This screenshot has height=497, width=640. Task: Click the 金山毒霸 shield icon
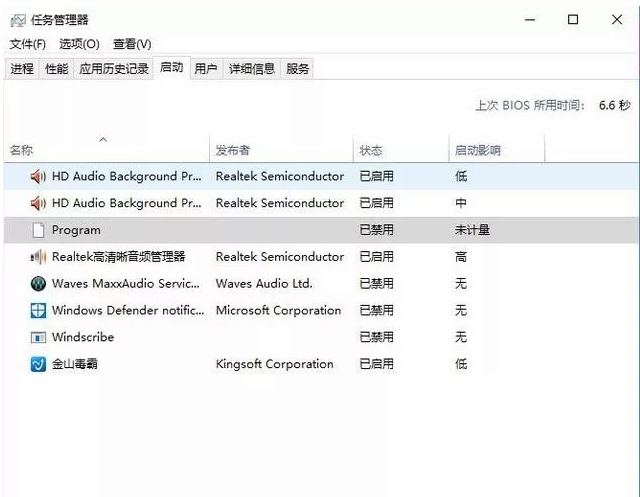39,365
